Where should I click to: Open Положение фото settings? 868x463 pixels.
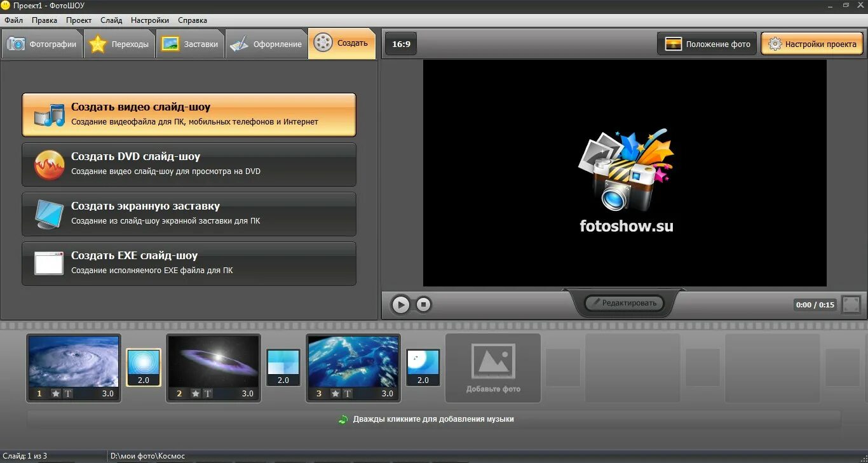click(707, 44)
